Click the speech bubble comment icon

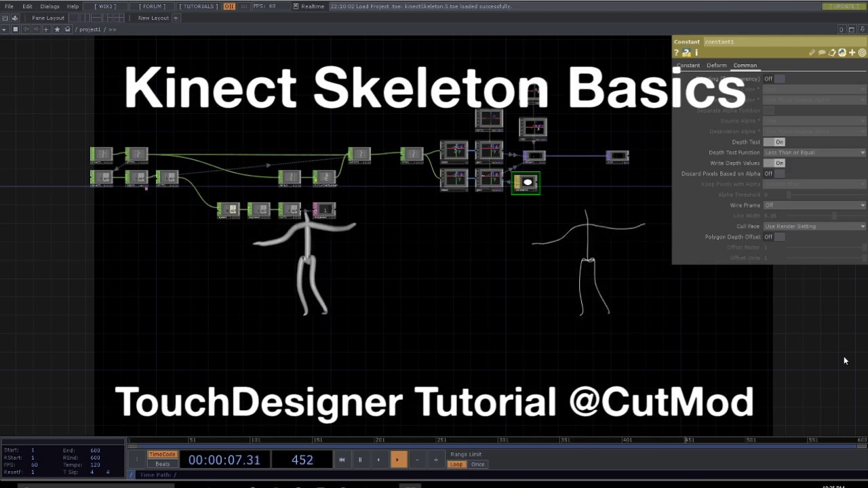click(x=821, y=53)
